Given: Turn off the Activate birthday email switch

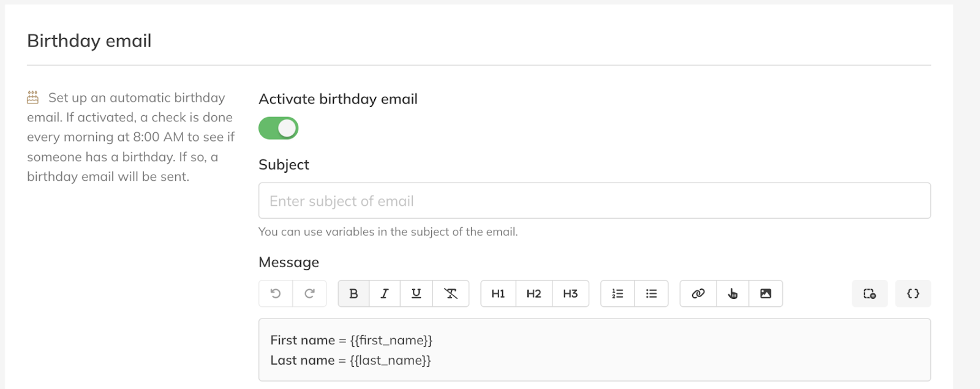Looking at the screenshot, I should [x=279, y=128].
